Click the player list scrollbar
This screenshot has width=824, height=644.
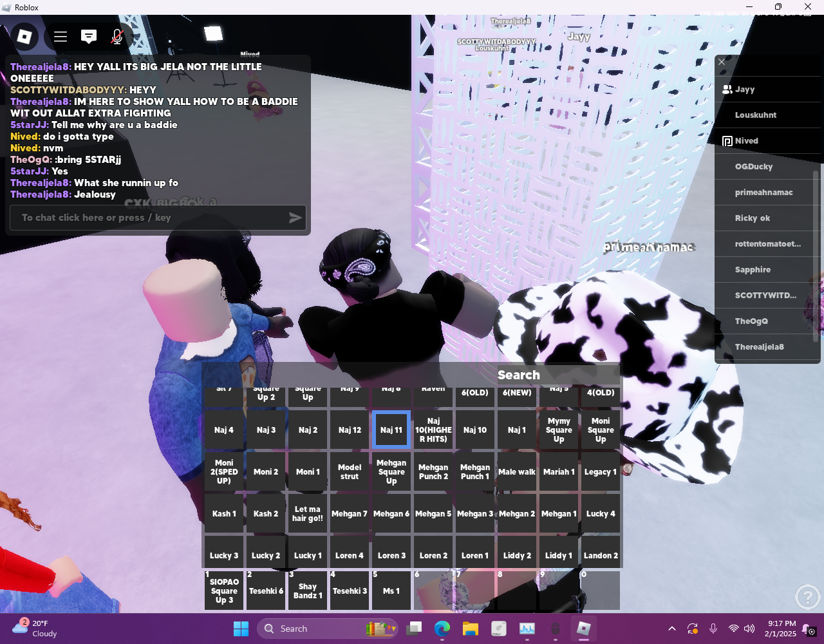(x=816, y=256)
